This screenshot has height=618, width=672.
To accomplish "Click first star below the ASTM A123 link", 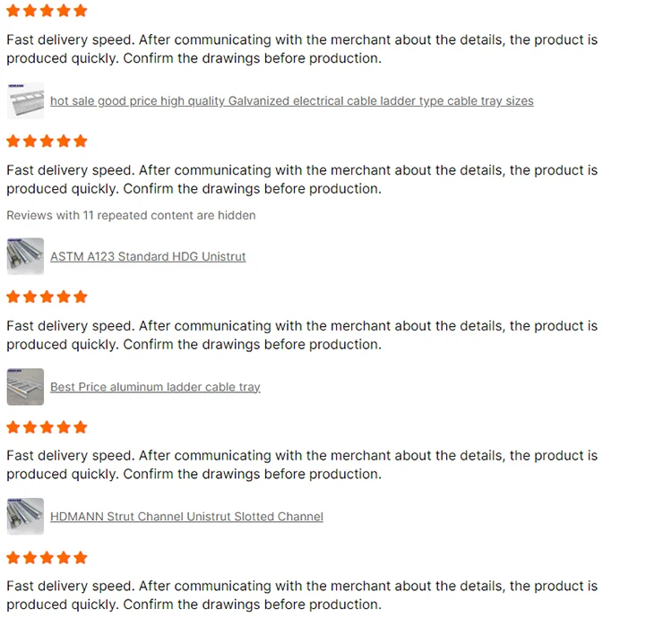I will (13, 296).
